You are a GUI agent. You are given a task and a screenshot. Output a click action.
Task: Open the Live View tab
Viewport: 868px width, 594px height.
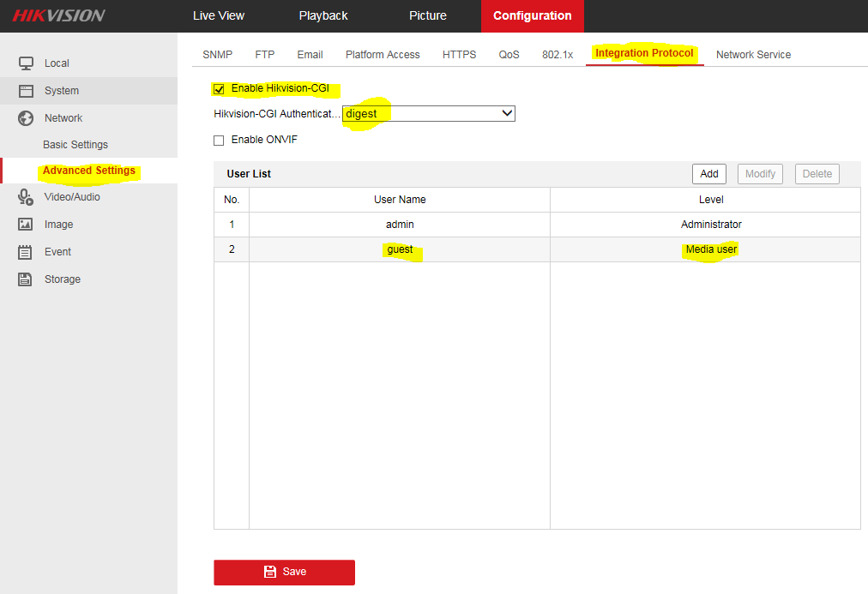(219, 15)
